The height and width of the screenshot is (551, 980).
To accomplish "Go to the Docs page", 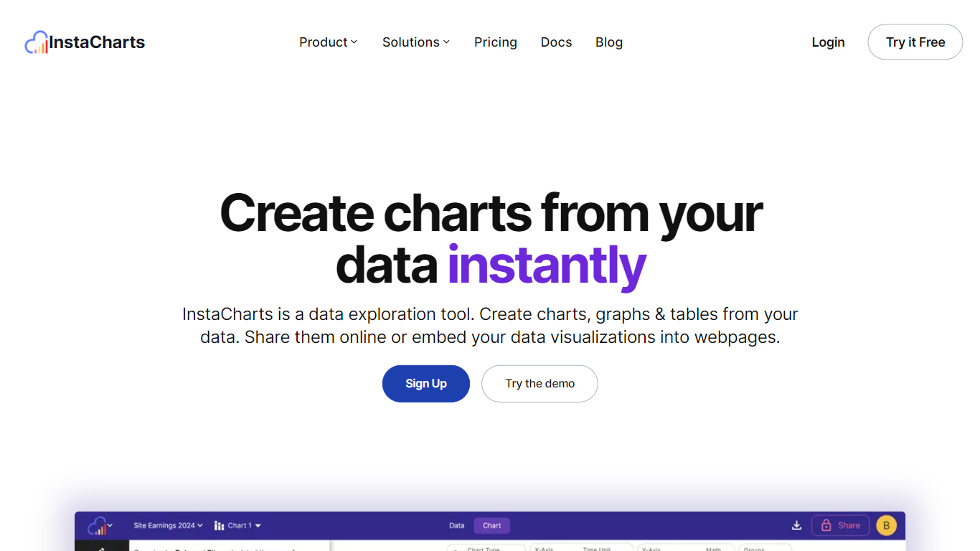I will click(x=556, y=42).
